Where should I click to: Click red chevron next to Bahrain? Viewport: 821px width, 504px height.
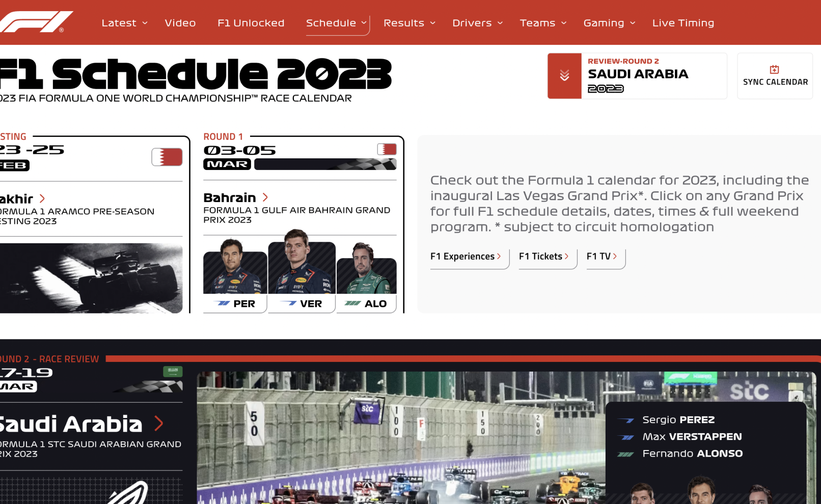(265, 198)
